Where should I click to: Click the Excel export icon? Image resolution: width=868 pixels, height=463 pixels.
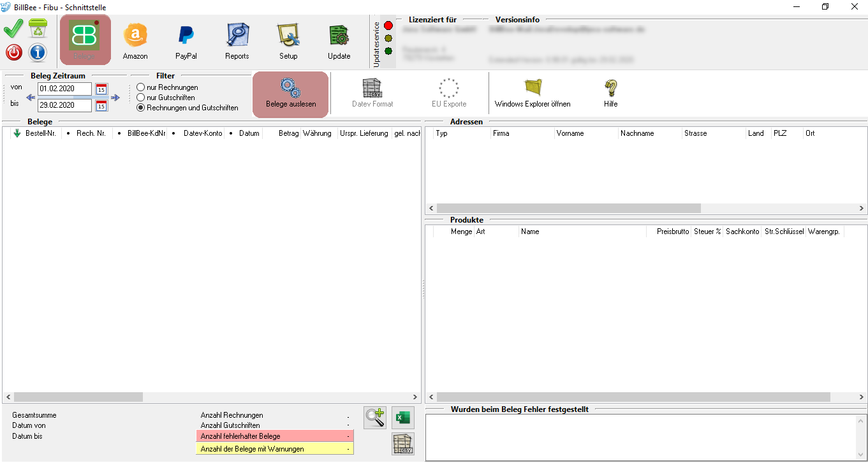pos(402,418)
